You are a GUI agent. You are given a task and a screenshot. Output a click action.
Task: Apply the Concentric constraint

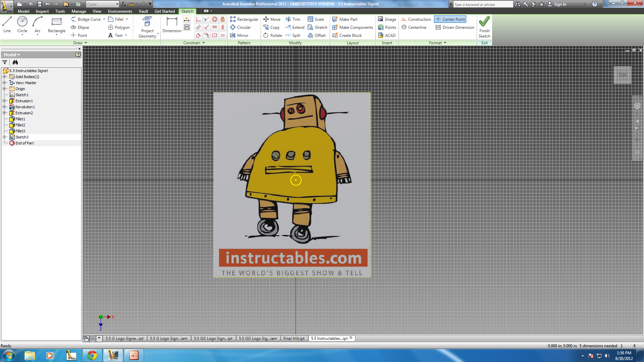tap(215, 19)
